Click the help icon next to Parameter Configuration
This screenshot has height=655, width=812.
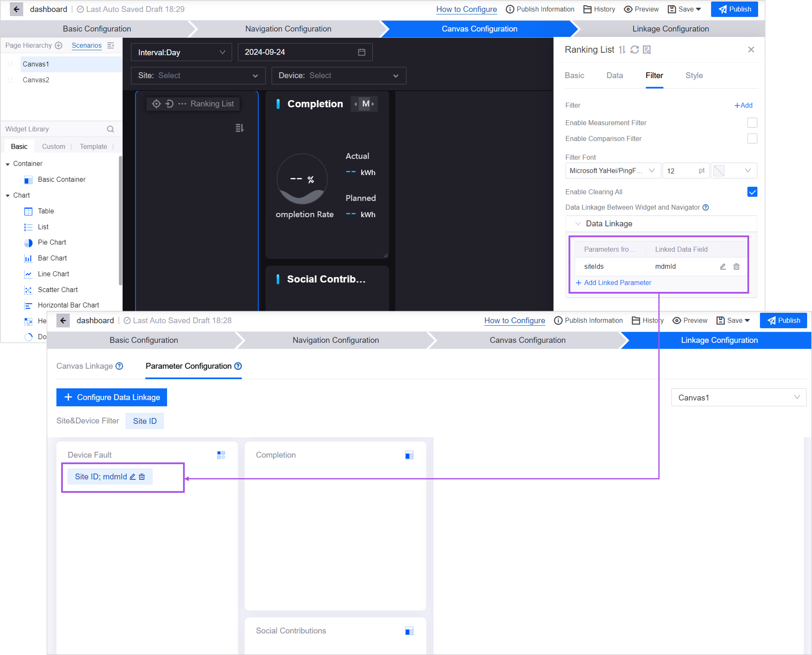point(238,366)
